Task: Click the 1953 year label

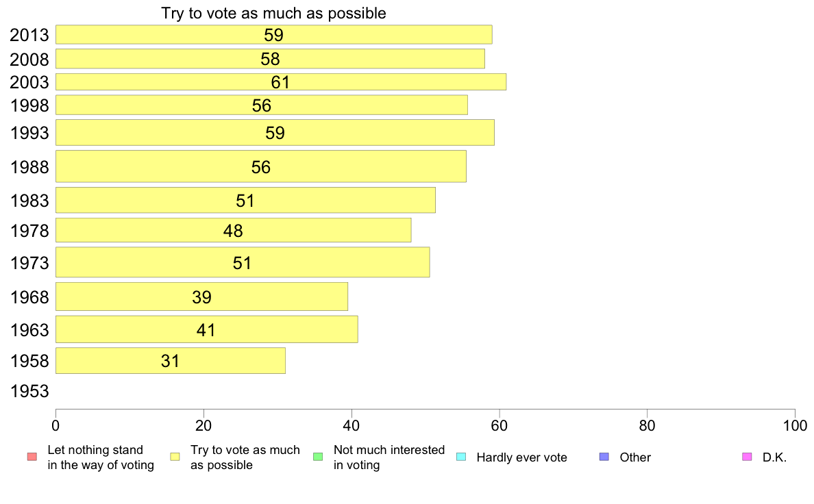Action: point(29,392)
